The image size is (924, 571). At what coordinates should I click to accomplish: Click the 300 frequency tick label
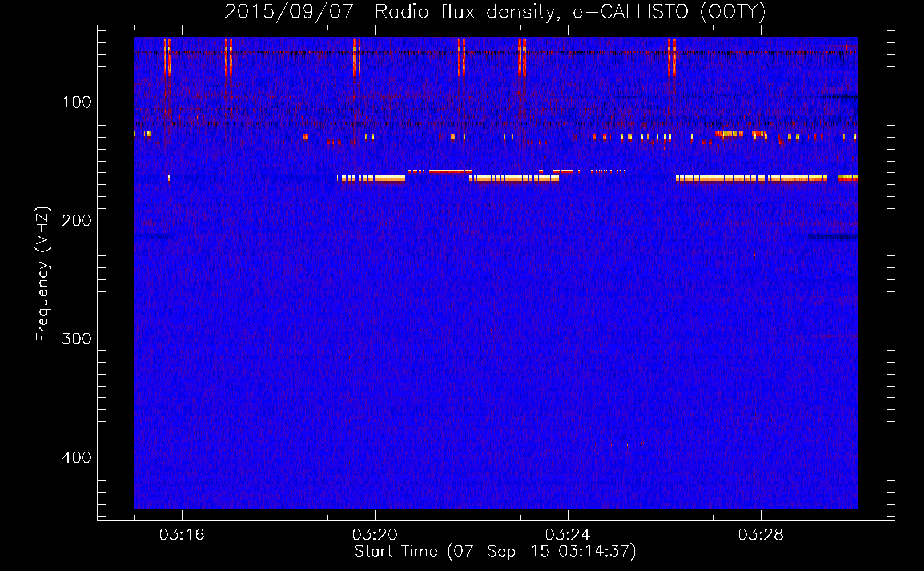coord(77,339)
